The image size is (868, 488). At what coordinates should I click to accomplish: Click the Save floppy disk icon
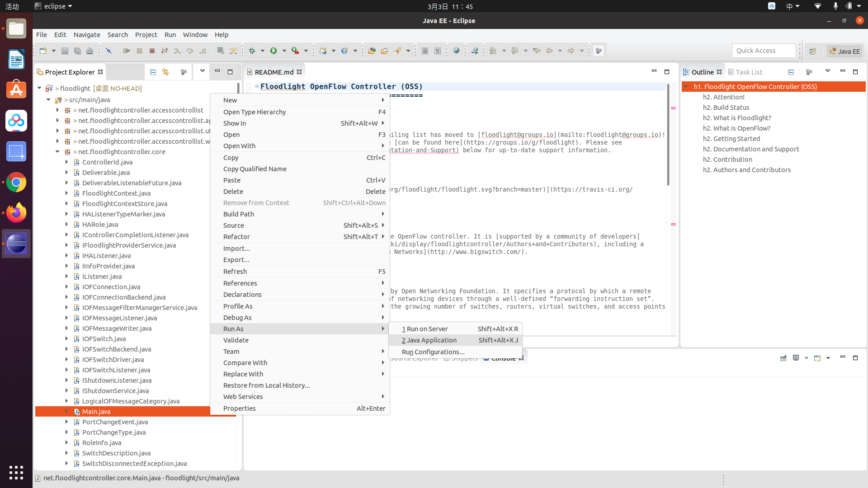tap(65, 51)
